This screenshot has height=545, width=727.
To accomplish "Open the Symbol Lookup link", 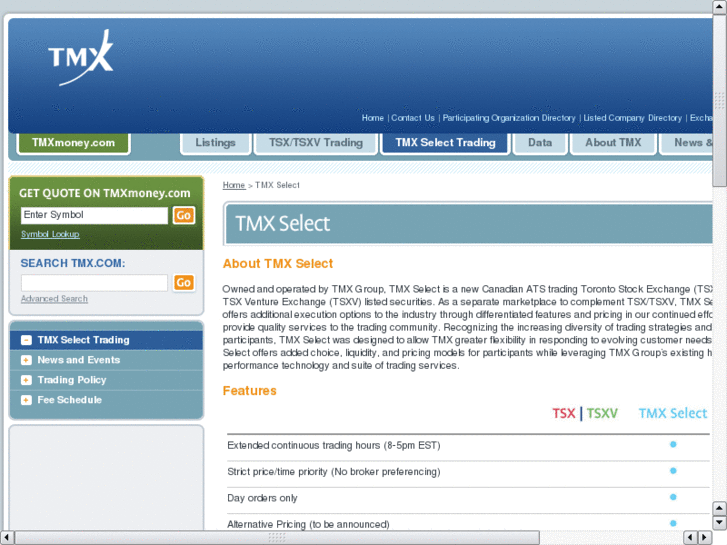I will click(x=50, y=234).
